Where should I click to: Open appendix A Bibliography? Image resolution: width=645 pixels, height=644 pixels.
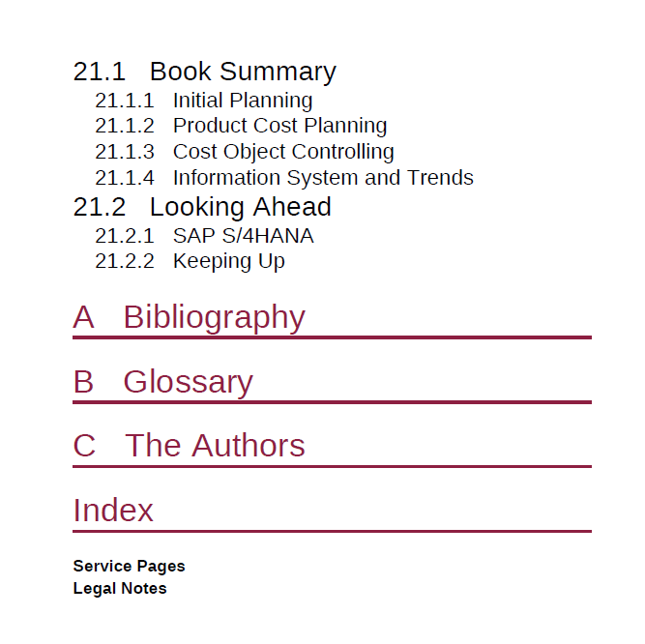(x=189, y=317)
